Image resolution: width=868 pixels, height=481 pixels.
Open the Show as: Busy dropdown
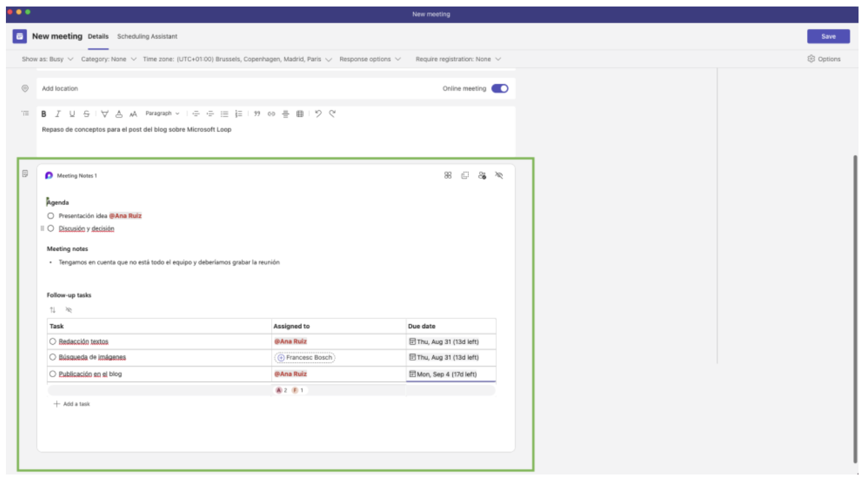(47, 59)
